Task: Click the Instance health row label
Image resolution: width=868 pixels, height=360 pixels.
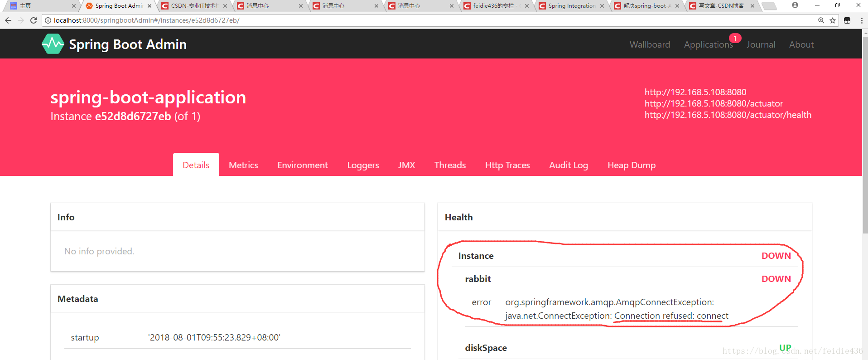Action: tap(476, 256)
